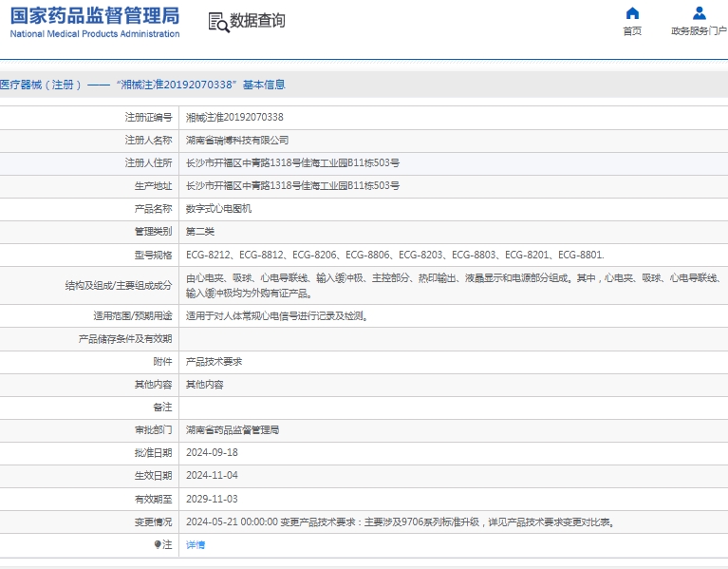This screenshot has width=728, height=569.
Task: Click the 注册人名称 label
Action: 148,140
